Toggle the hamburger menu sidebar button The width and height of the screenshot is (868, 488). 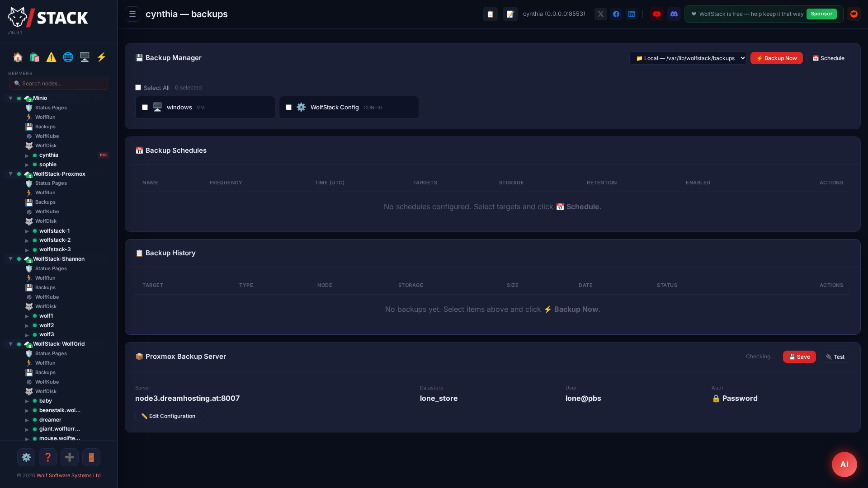[132, 14]
